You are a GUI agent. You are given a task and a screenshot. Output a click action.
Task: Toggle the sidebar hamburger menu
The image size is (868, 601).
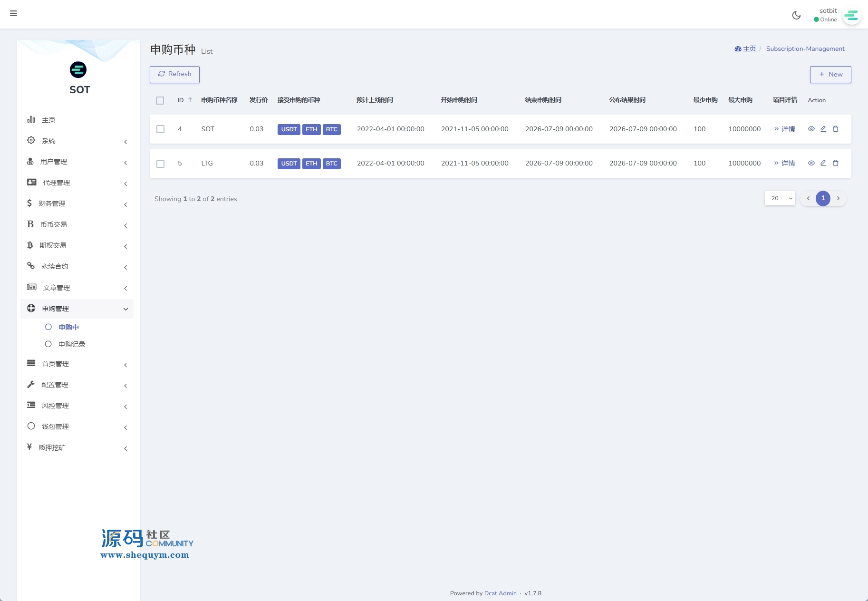[x=13, y=13]
